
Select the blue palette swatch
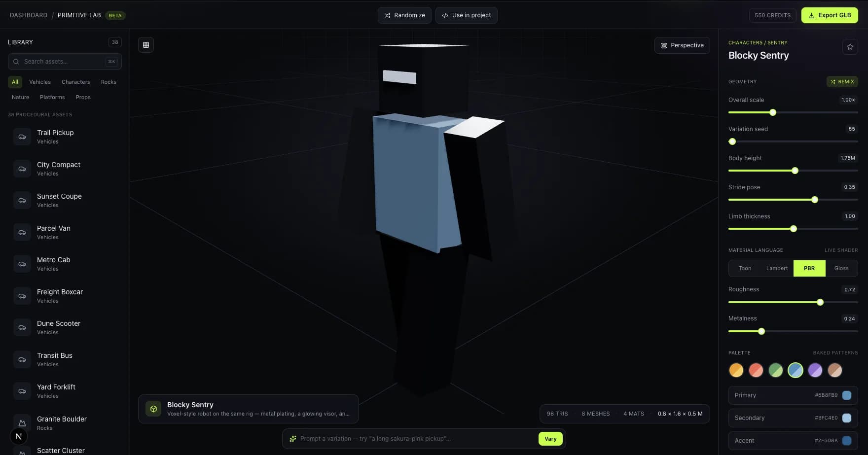tap(796, 370)
